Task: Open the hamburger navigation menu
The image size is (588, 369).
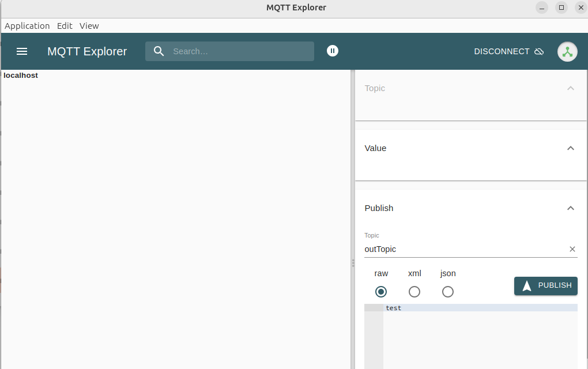Action: tap(22, 51)
